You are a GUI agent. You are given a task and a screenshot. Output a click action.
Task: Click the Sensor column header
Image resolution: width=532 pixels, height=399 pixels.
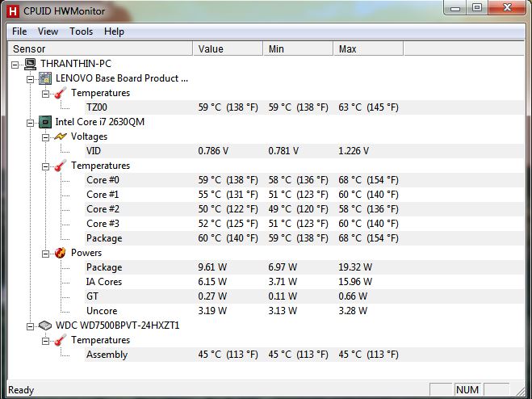click(100, 49)
